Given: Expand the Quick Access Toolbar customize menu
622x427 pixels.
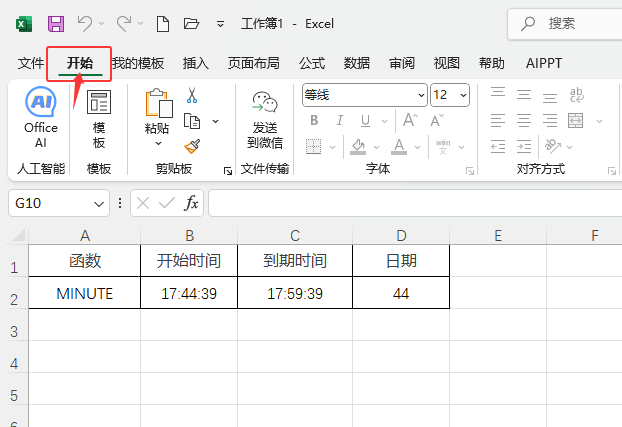Looking at the screenshot, I should [220, 24].
